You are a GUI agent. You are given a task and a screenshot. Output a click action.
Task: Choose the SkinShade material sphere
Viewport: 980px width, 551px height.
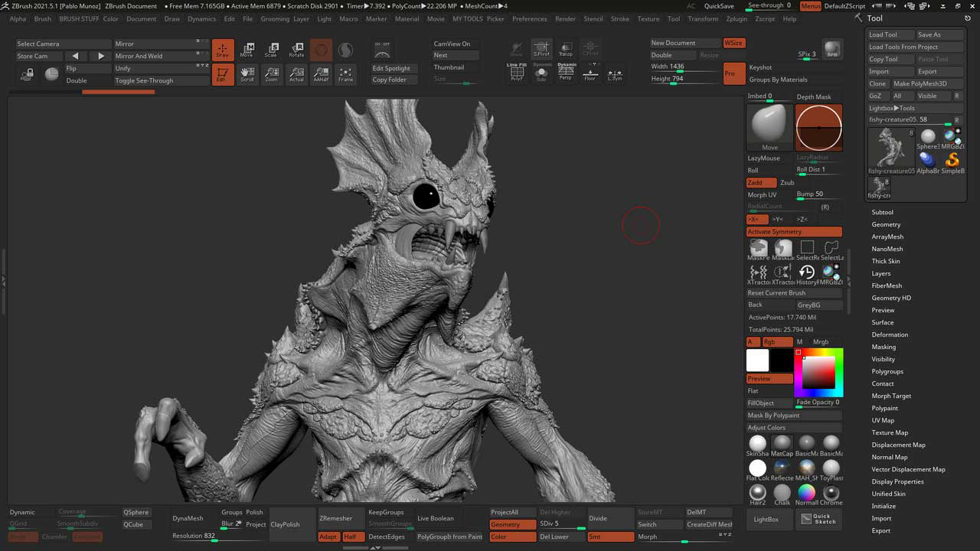click(x=757, y=446)
